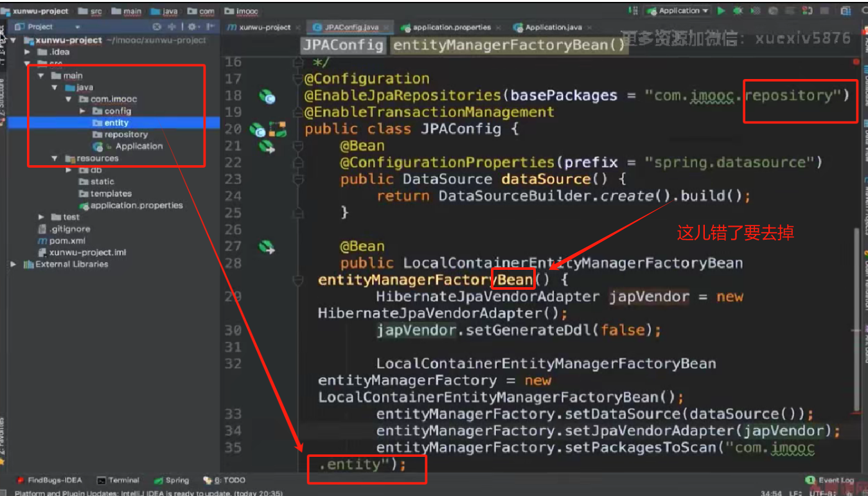Click xunwu-project breadcrumb in navigation bar
Viewport: 868px width, 496px height.
click(x=35, y=12)
